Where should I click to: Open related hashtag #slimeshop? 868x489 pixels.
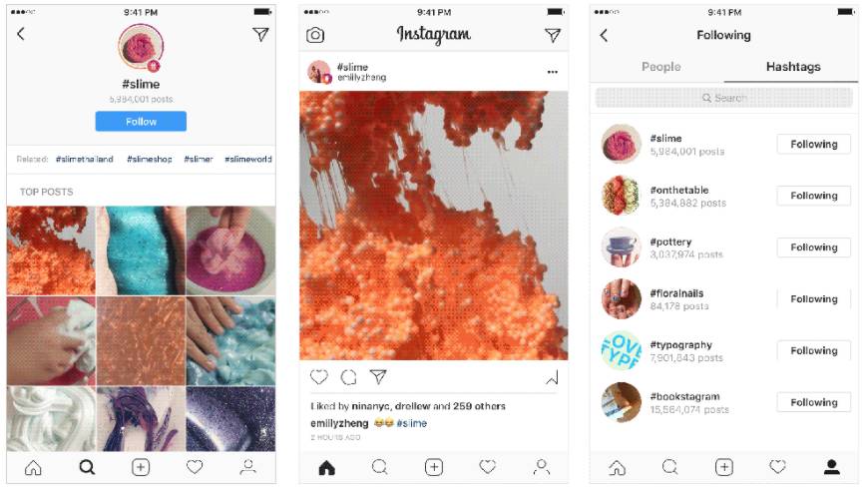[150, 159]
